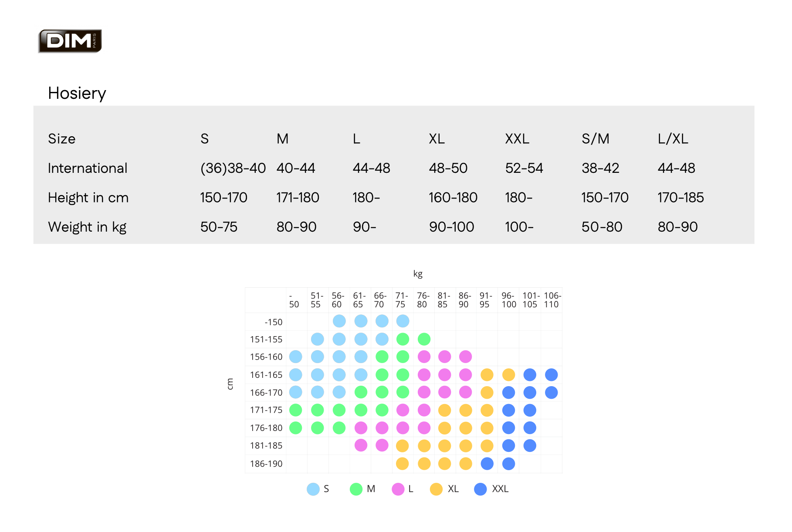Select the 186-190 height row label
The width and height of the screenshot is (792, 532).
[x=266, y=464]
